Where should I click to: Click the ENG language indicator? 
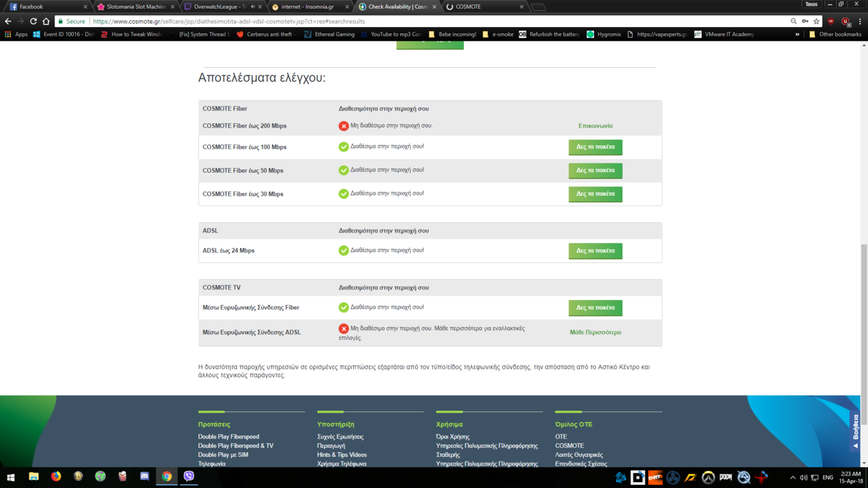click(x=828, y=478)
